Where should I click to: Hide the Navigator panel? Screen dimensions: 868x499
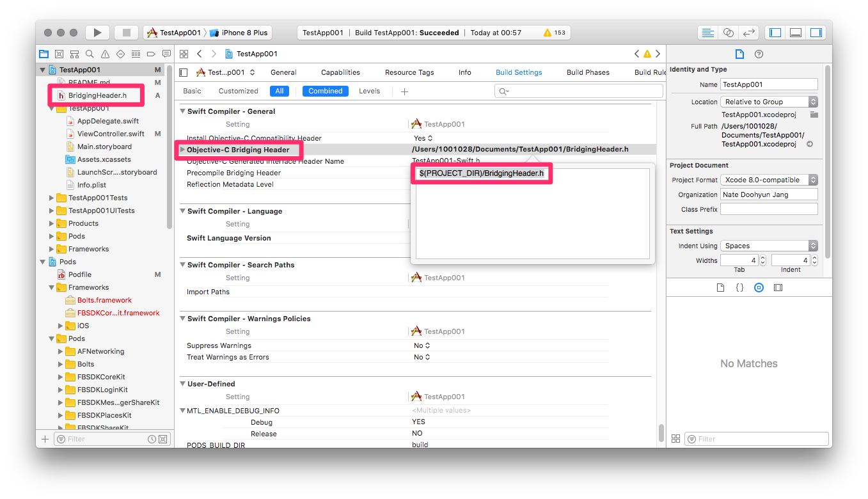tap(775, 33)
